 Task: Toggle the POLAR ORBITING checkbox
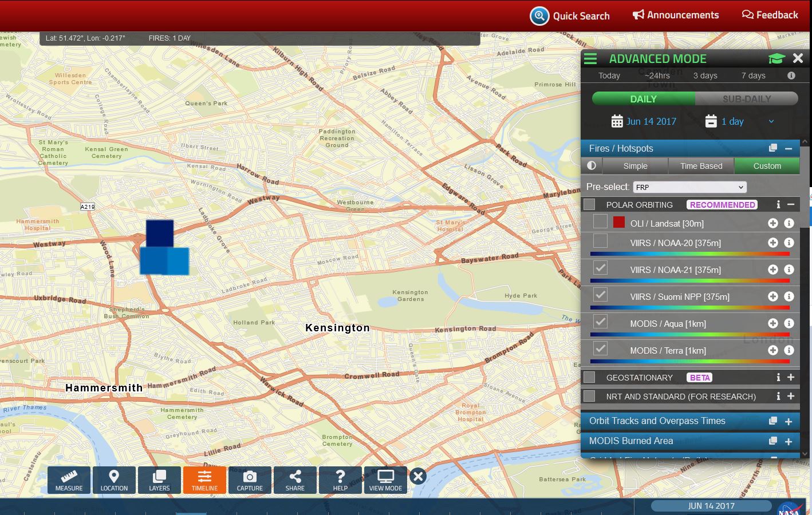coord(589,204)
